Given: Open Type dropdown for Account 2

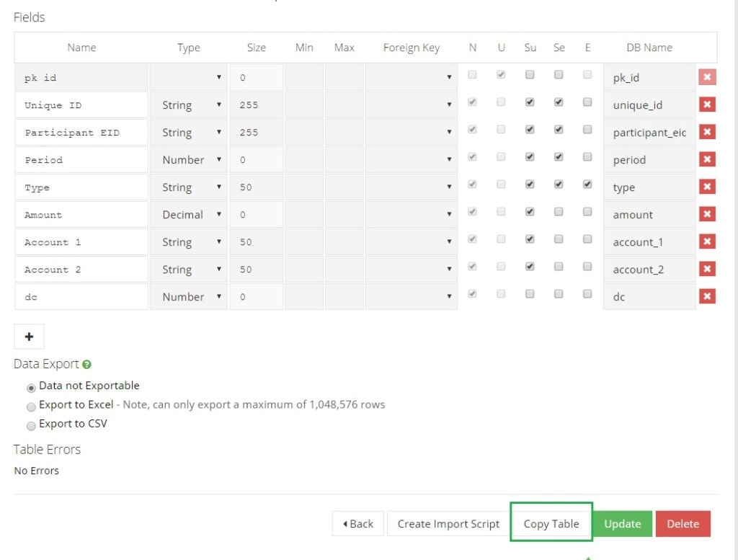Looking at the screenshot, I should click(x=188, y=269).
